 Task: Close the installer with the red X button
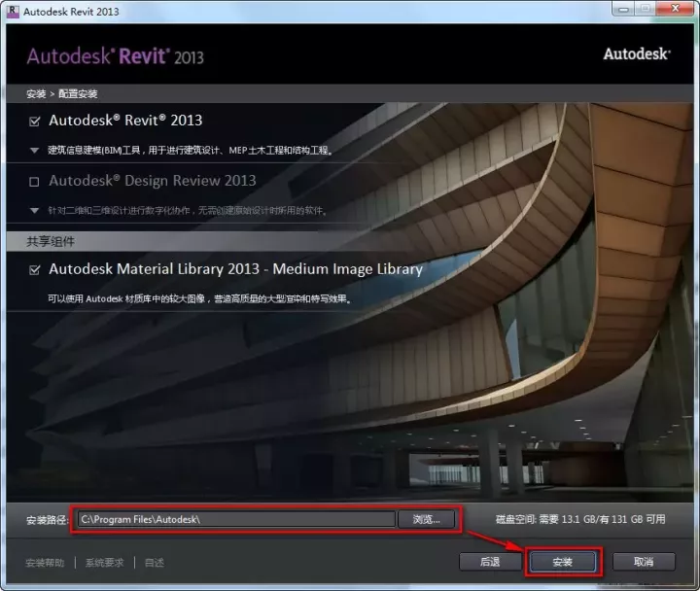(x=671, y=10)
